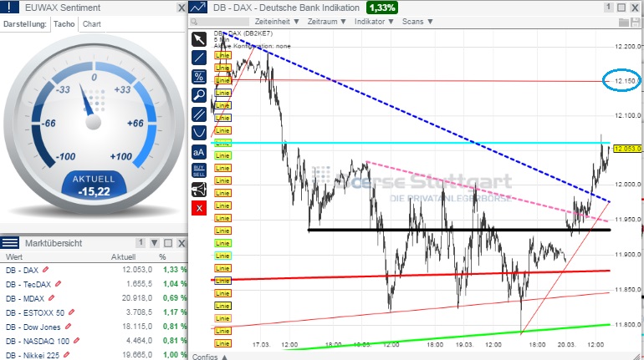644x360 pixels.
Task: Open the DB - Dow Jones row
Action: click(94, 327)
